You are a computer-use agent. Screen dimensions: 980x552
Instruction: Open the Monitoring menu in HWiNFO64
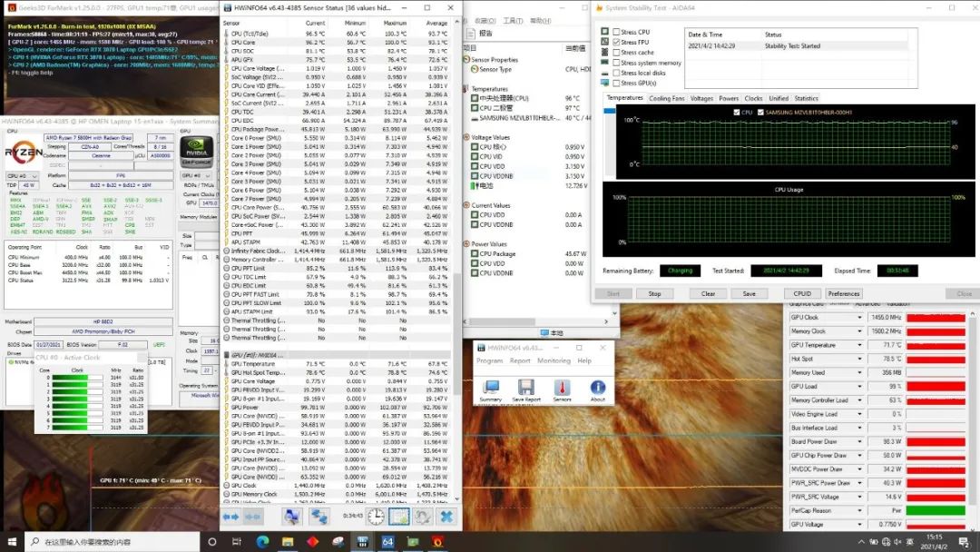coord(554,360)
